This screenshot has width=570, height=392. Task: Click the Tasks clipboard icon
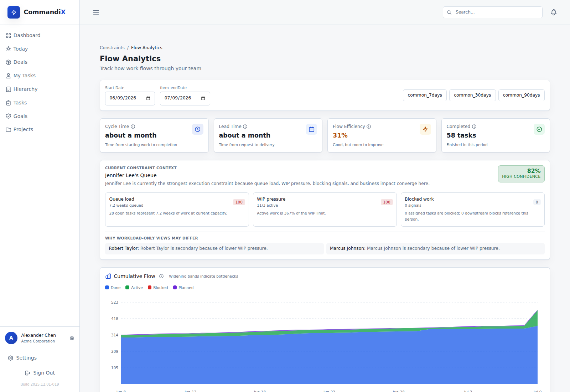(9, 103)
